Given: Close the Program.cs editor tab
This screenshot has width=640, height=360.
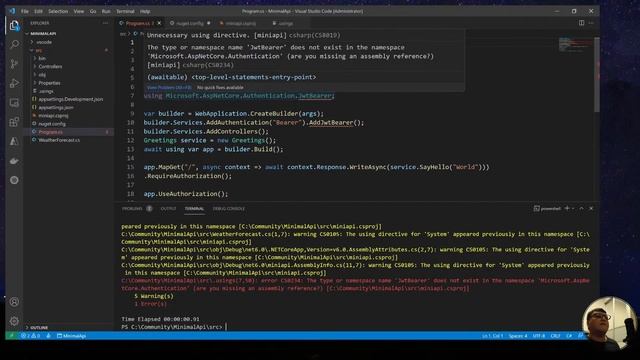Looking at the screenshot, I should [x=159, y=23].
